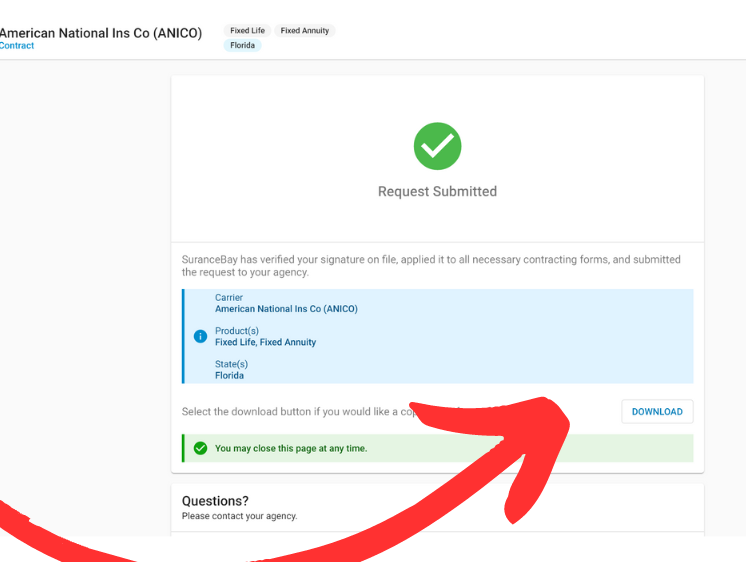Viewport: 746px width, 562px height.
Task: Click the 'Product(s)' label
Action: (x=237, y=331)
